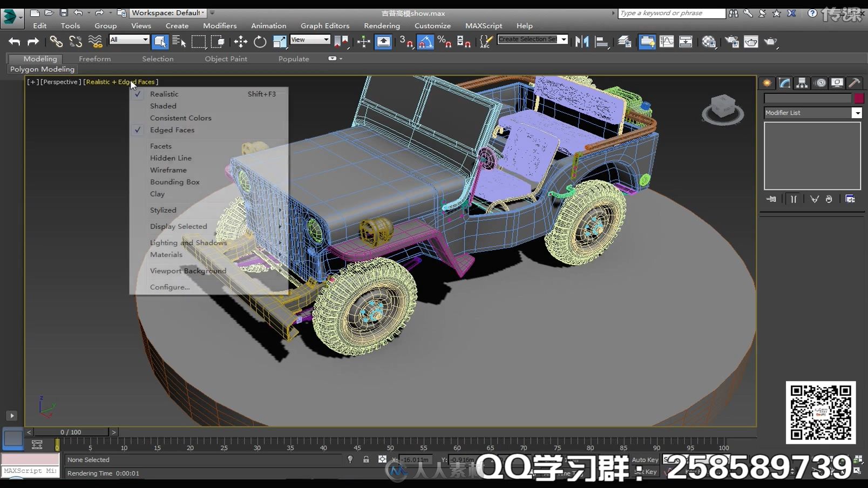Open Select by Name dialog
Image resolution: width=868 pixels, height=488 pixels.
(179, 42)
